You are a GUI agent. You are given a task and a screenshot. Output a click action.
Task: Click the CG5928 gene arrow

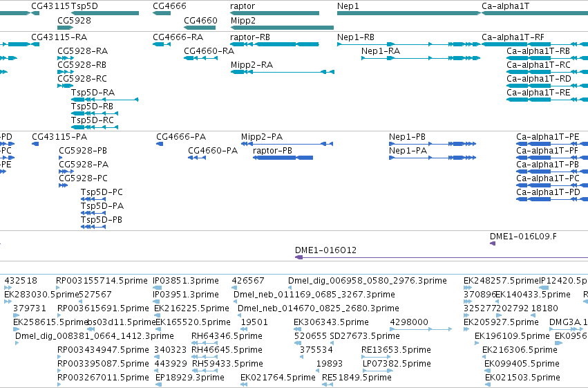click(65, 28)
